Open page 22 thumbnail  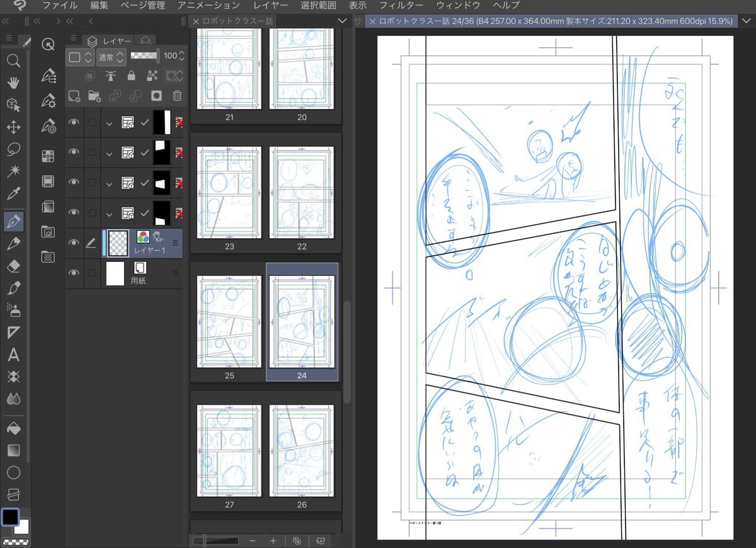(x=302, y=193)
